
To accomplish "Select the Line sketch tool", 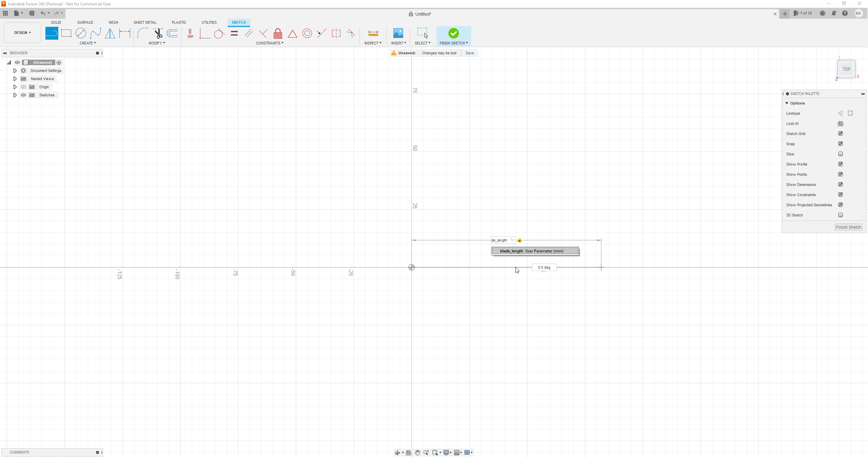I will pyautogui.click(x=51, y=33).
